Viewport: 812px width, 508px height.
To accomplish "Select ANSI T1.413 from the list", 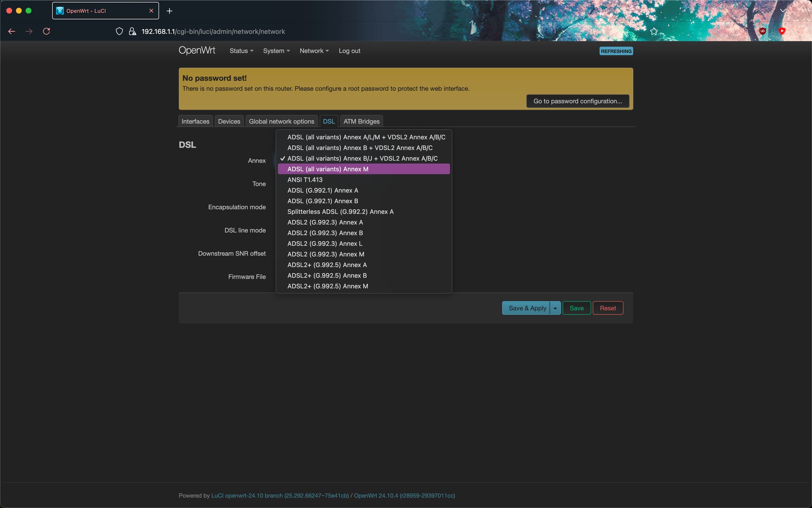I will 305,179.
